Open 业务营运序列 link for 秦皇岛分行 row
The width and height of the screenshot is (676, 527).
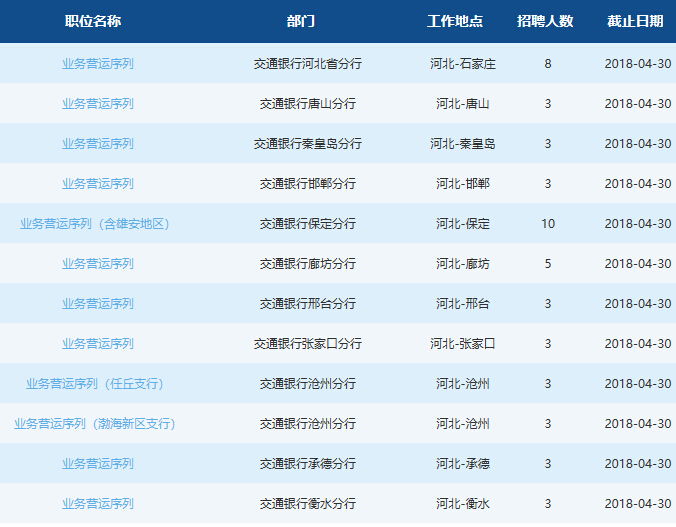coord(98,144)
